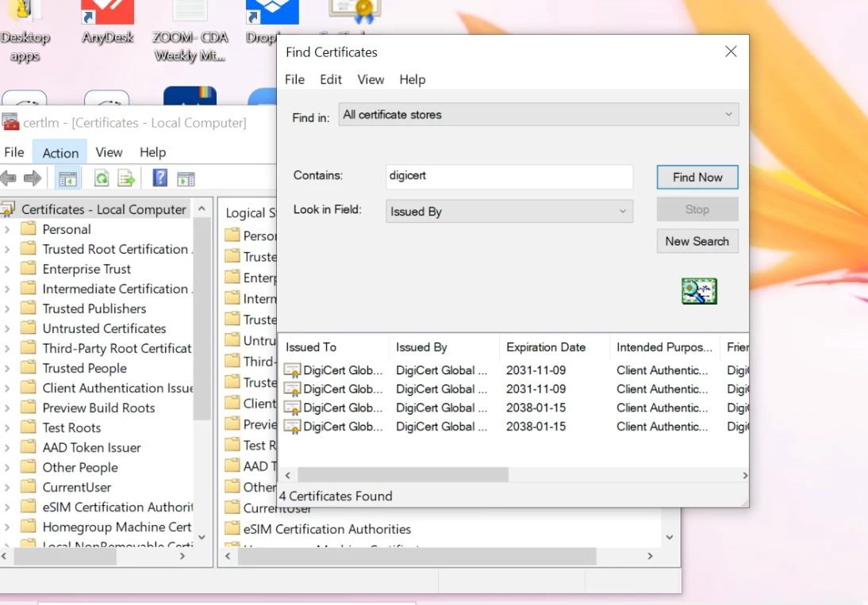Expand the Personal tree node

pyautogui.click(x=7, y=229)
